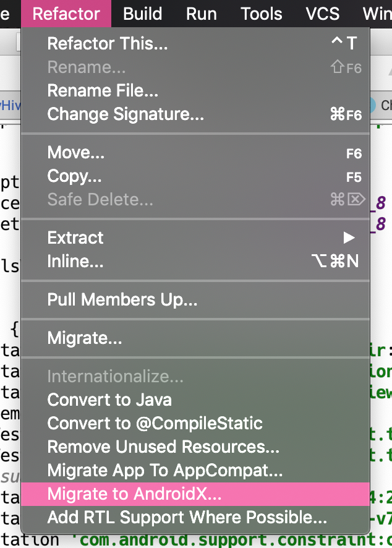Expand the Extract submenu
Image resolution: width=392 pixels, height=548 pixels.
(x=75, y=238)
